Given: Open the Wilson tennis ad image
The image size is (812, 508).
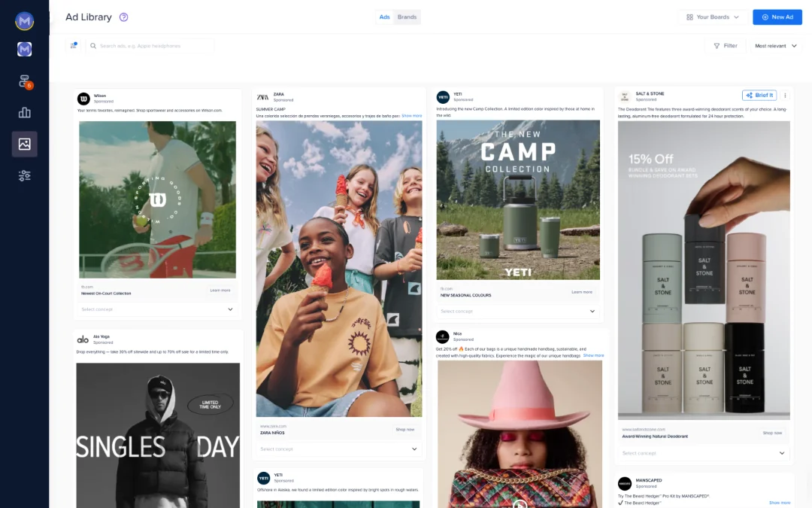Looking at the screenshot, I should point(157,199).
